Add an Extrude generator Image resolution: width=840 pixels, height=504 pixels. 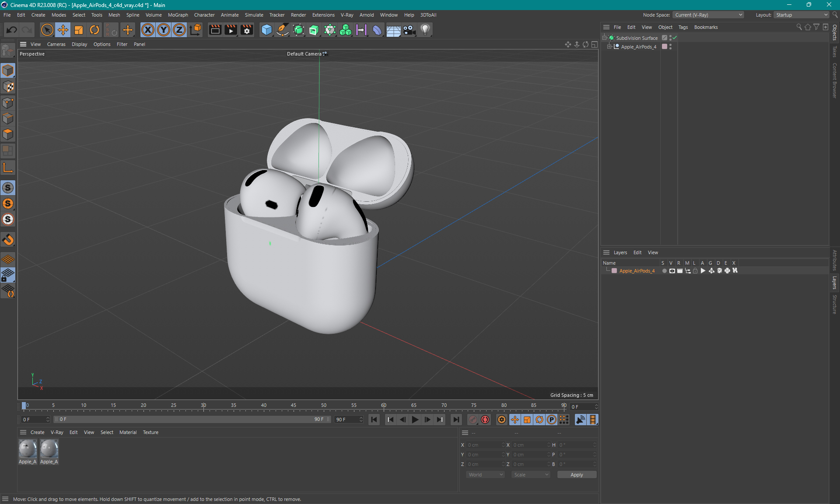coord(314,30)
